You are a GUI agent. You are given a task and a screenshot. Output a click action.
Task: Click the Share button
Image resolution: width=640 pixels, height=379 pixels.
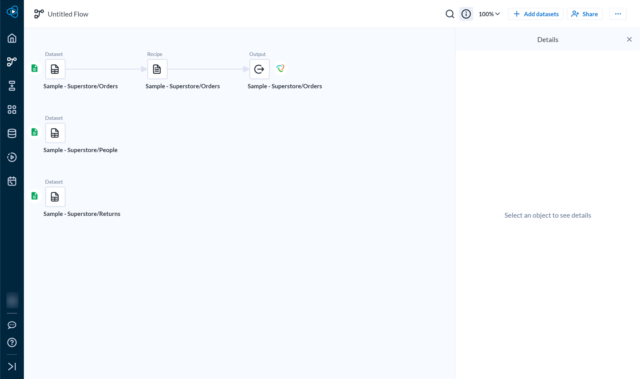pyautogui.click(x=584, y=14)
